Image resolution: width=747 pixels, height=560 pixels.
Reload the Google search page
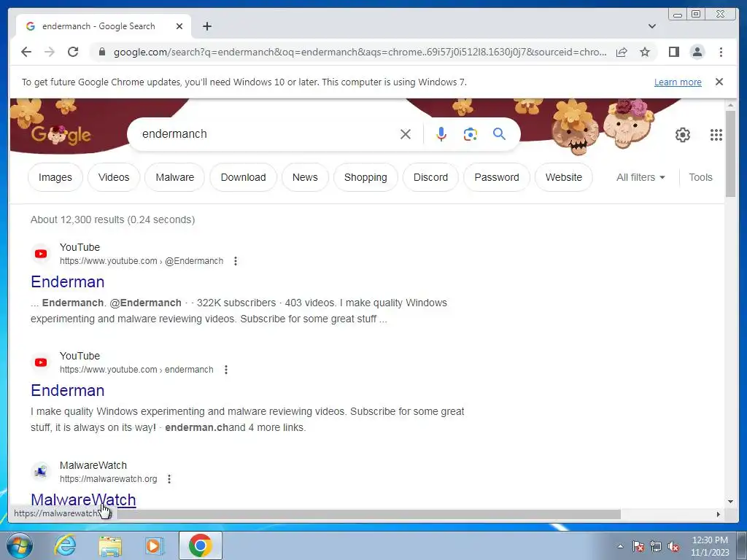[x=73, y=52]
